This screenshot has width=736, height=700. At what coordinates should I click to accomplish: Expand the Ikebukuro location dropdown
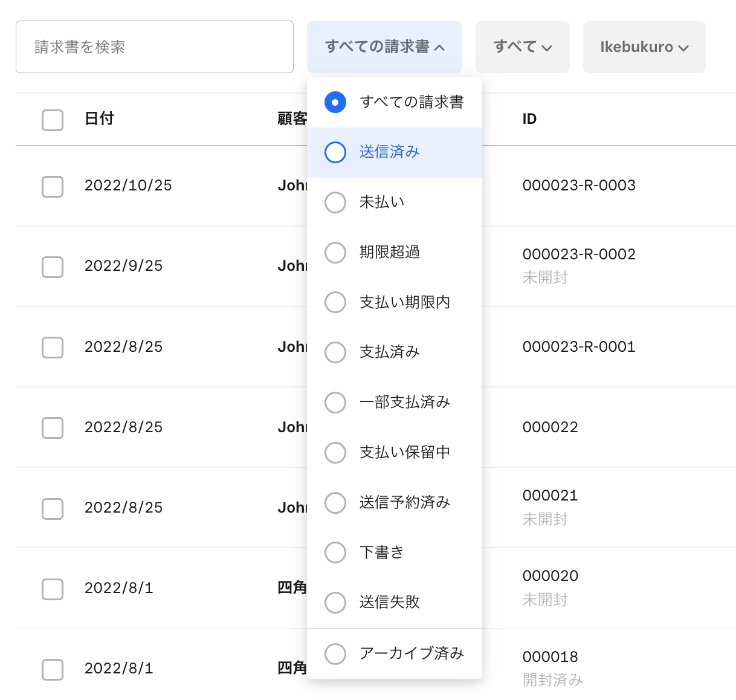click(x=644, y=47)
